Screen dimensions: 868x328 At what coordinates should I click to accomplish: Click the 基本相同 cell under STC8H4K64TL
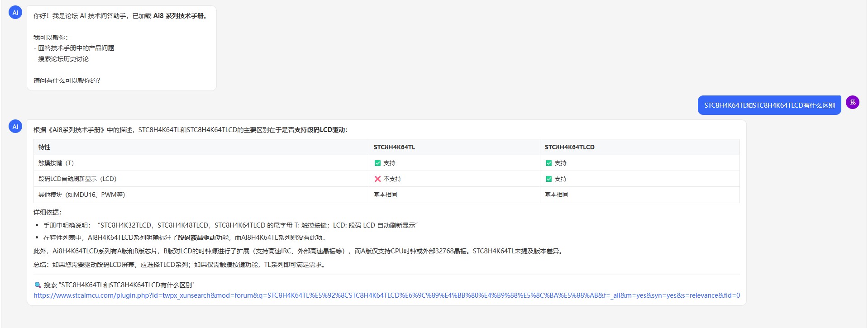coord(454,195)
